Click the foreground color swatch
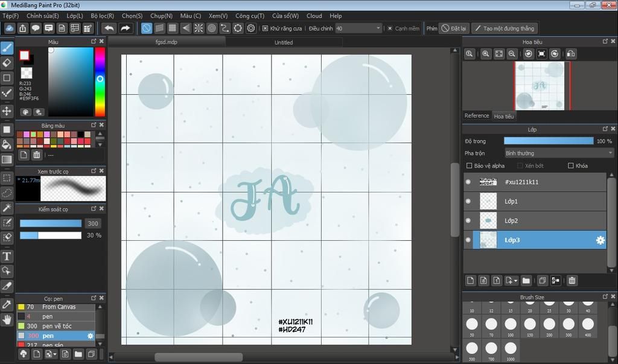Viewport: 618px width, 364px height. 24,56
